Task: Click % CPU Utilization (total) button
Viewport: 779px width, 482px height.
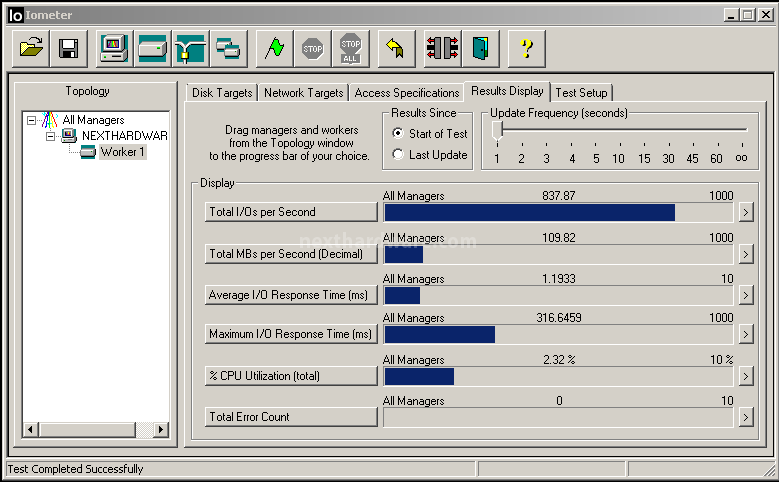Action: pos(291,376)
